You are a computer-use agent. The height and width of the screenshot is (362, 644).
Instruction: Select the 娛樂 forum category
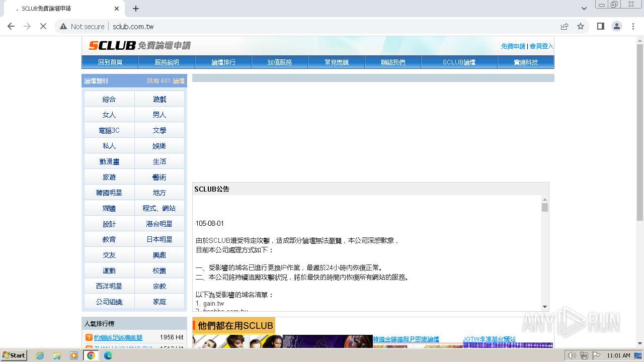pos(159,146)
